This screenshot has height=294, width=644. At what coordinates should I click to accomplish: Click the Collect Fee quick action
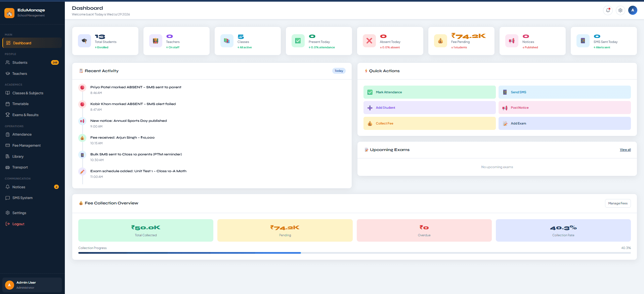tap(429, 124)
